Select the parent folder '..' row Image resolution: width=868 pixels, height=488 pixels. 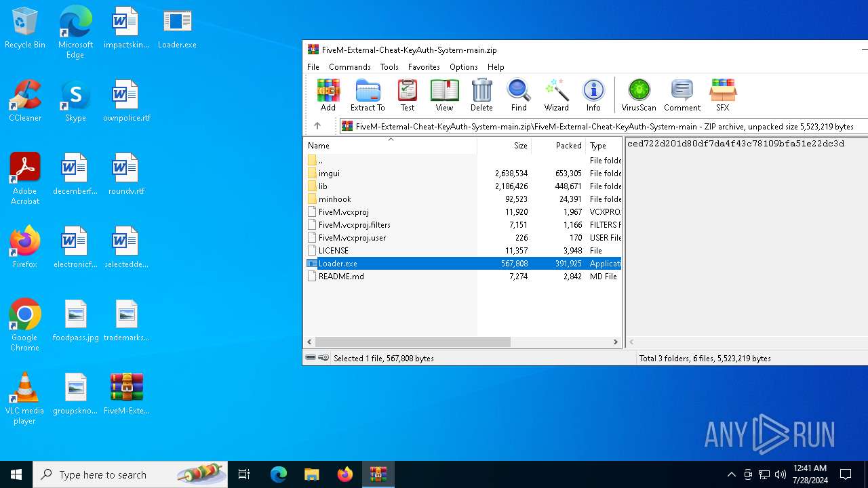pos(462,161)
